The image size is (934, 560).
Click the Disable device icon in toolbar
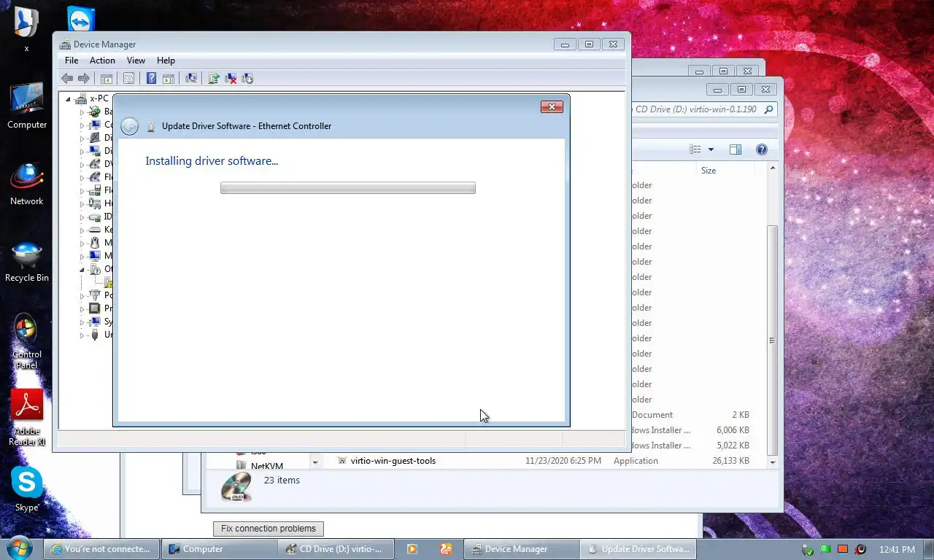[247, 79]
